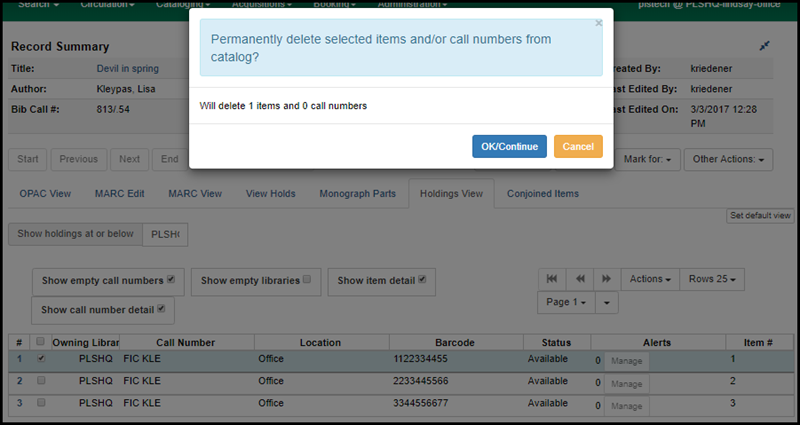Viewport: 800px width, 425px height.
Task: Toggle Show call number detail checkbox
Action: [161, 308]
